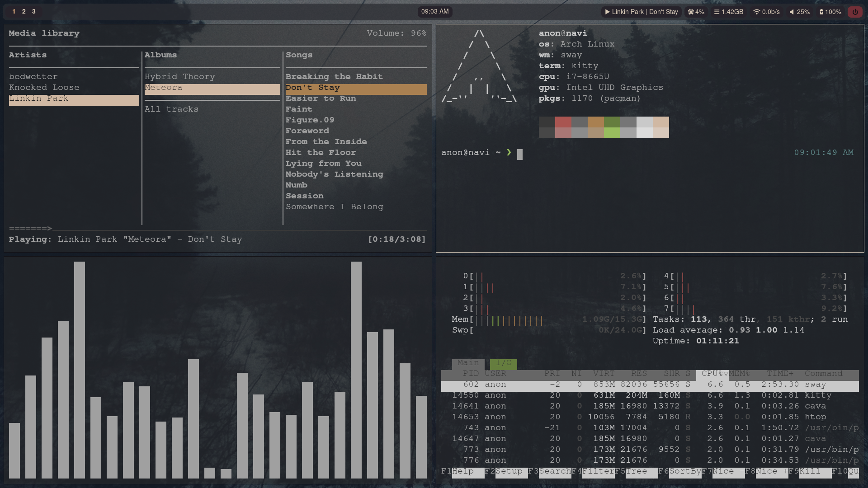Image resolution: width=868 pixels, height=488 pixels.
Task: Click F9 Kill in htop footer
Action: [810, 472]
